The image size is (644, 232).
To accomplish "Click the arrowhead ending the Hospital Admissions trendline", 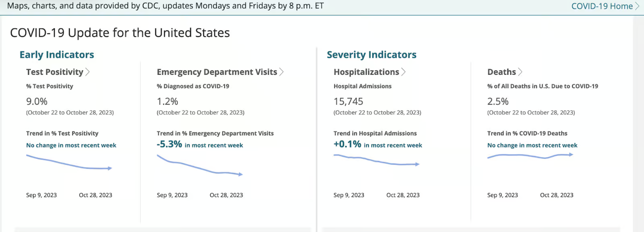I will tap(417, 164).
